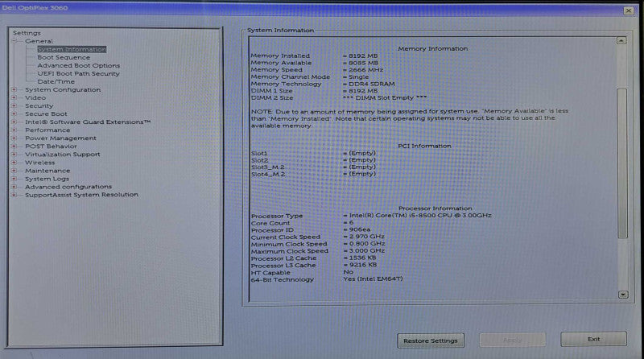Expand the Performance node
The width and height of the screenshot is (644, 359).
coord(14,130)
